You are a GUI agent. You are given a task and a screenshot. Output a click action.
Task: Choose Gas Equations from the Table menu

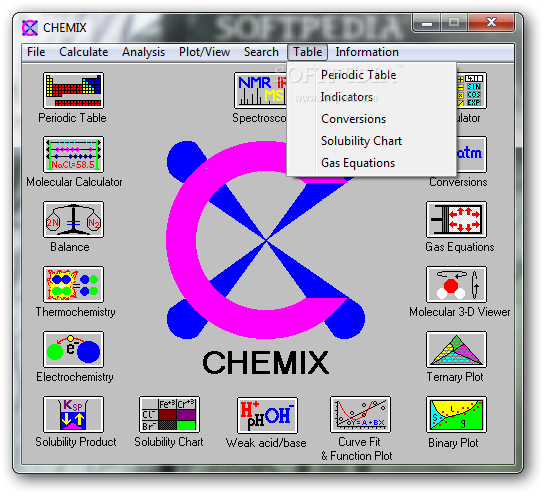(371, 163)
